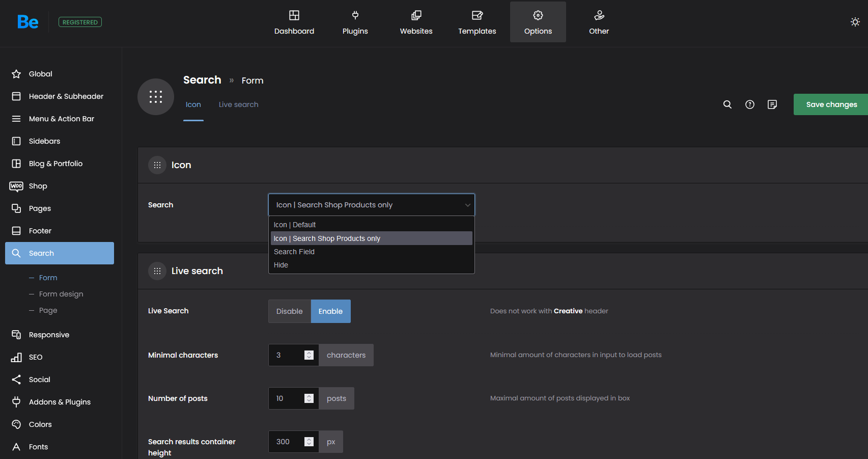Enable Live Search
The image size is (868, 459).
coord(331,311)
